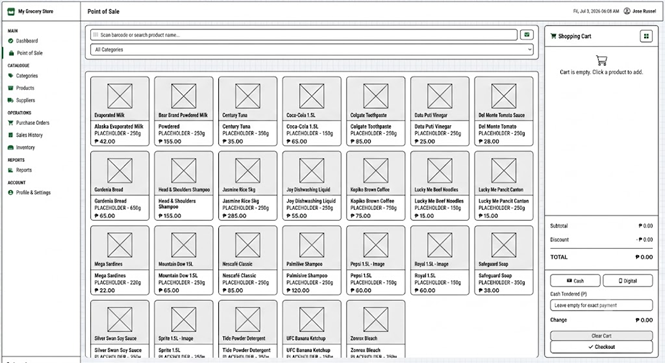Open the All Categories dropdown
The image size is (665, 363).
312,50
